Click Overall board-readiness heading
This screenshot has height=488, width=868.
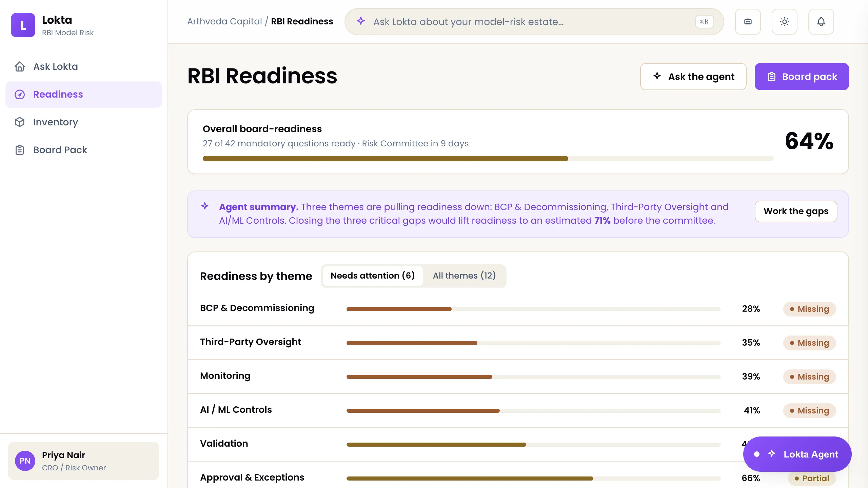(262, 129)
